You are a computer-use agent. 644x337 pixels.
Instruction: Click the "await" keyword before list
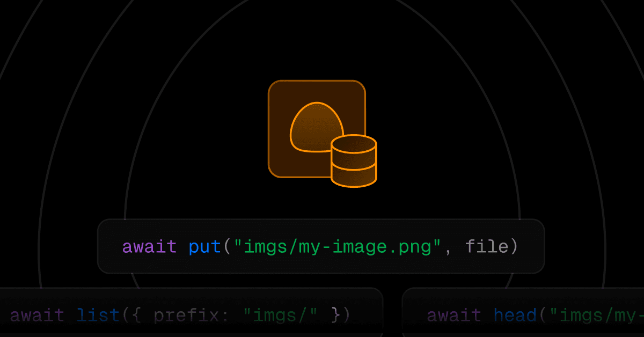pos(37,315)
